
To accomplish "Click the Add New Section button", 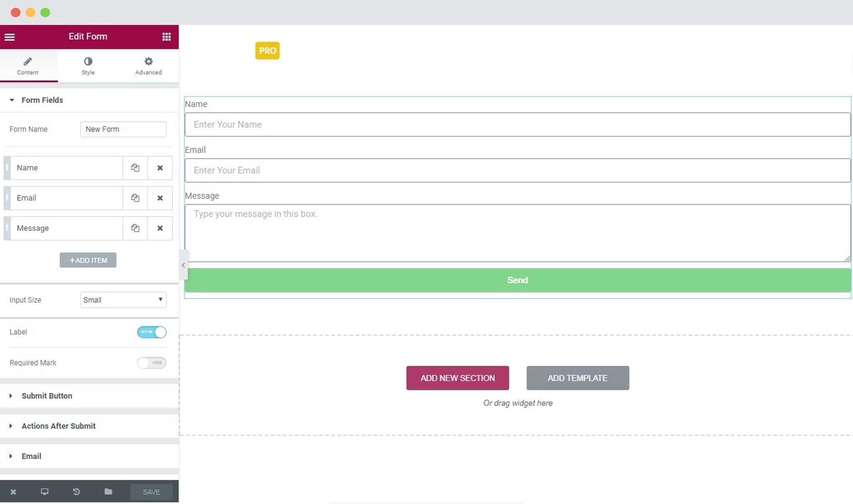I will tap(457, 378).
